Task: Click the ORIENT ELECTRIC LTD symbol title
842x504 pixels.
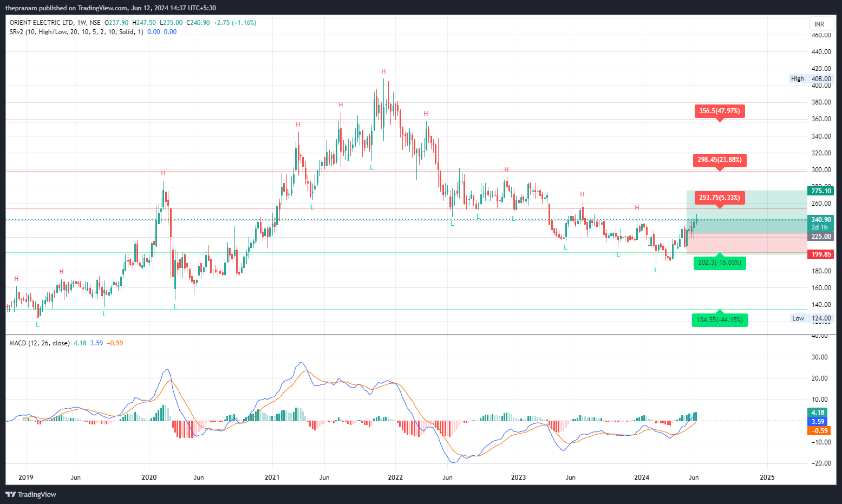Action: click(41, 23)
